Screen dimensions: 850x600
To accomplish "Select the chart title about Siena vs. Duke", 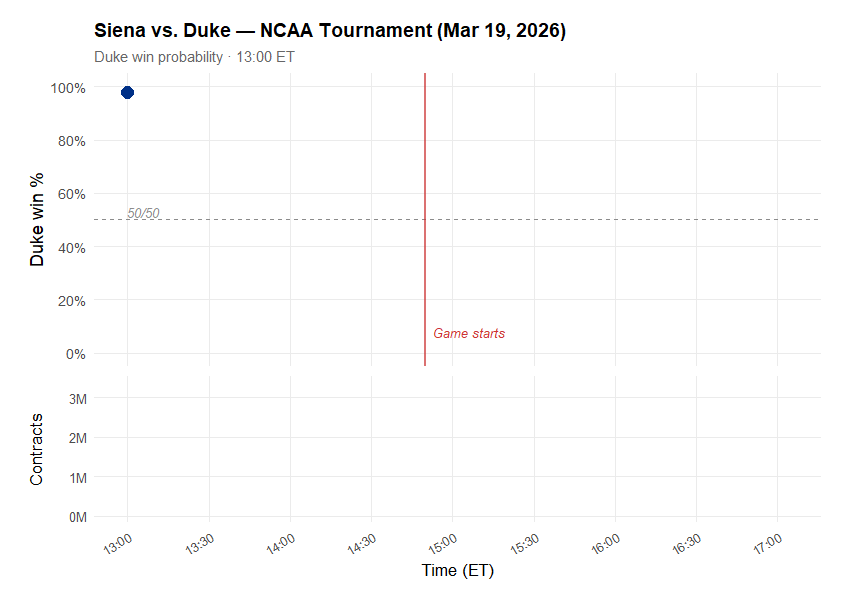I will (330, 31).
